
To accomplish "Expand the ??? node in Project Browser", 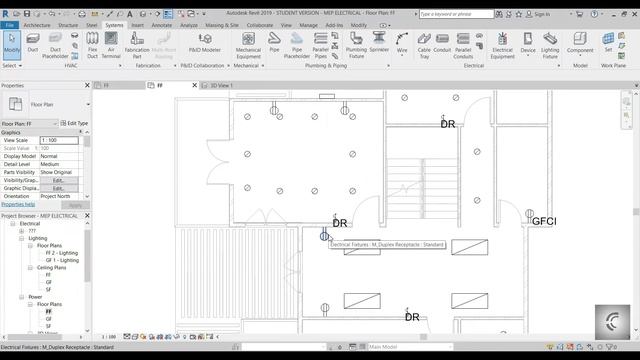I will (x=22, y=231).
